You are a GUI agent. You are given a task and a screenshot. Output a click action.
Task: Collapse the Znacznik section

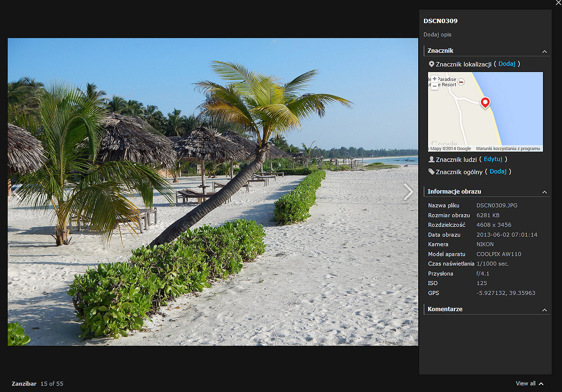tap(544, 52)
